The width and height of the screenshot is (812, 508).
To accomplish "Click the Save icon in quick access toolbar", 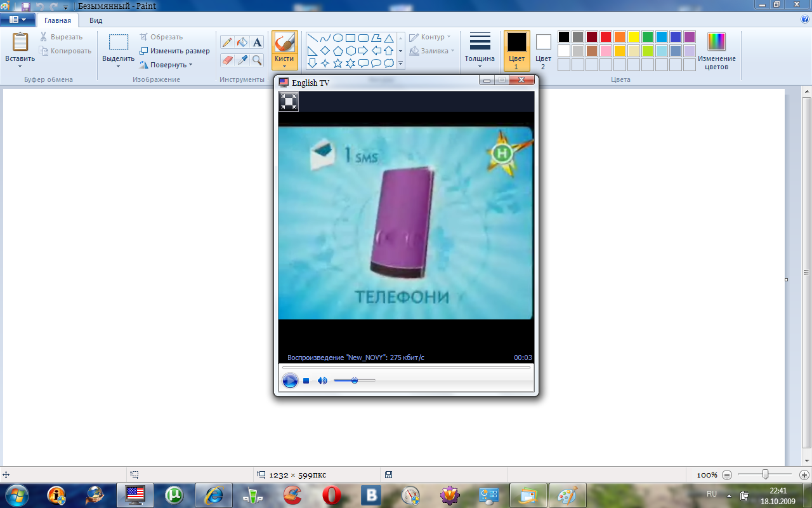I will 26,6.
